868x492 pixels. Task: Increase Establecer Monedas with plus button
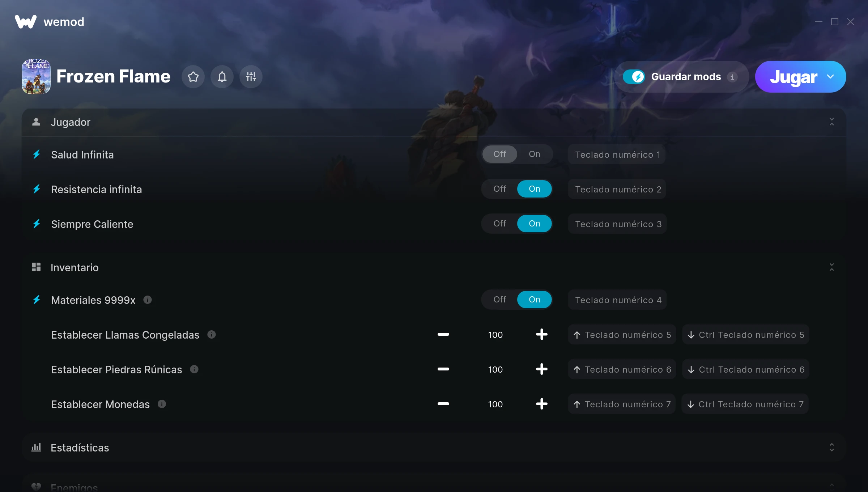[542, 404]
